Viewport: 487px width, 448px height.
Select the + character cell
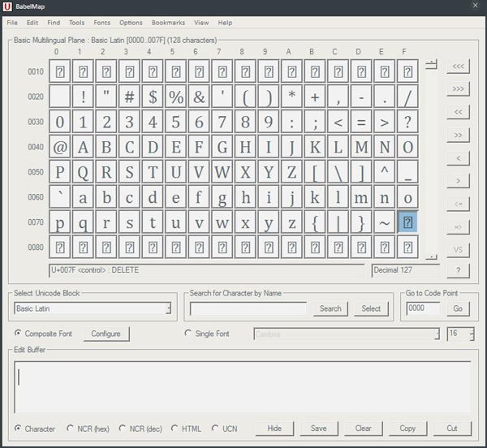315,97
